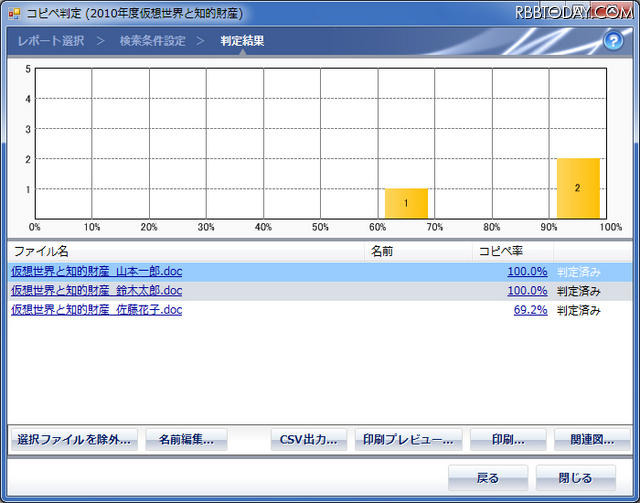640x503 pixels.
Task: Sort by the コピペ率 column header
Action: pyautogui.click(x=513, y=251)
